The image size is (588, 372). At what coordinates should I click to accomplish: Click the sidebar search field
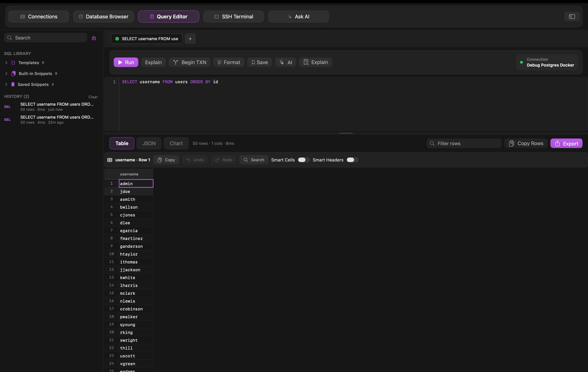46,38
